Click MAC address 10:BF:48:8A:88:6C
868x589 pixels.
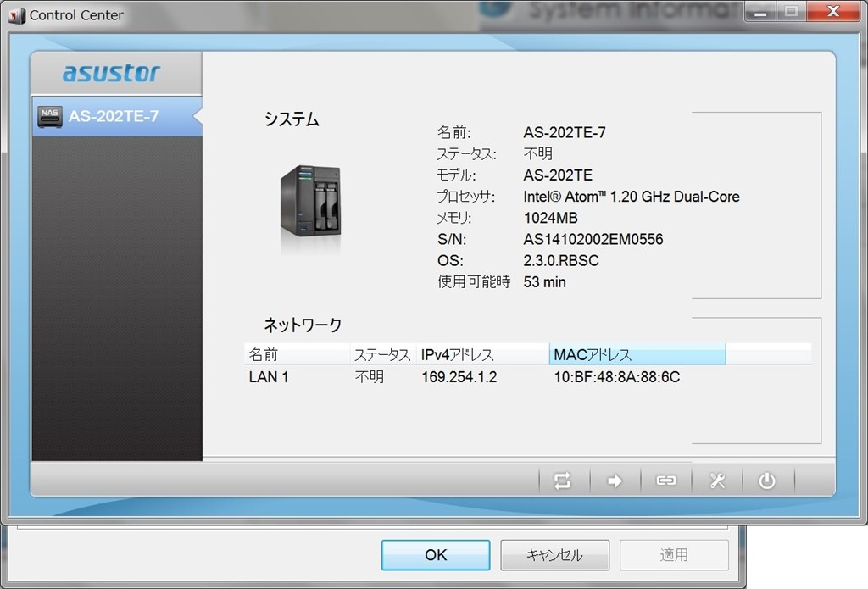click(x=617, y=377)
